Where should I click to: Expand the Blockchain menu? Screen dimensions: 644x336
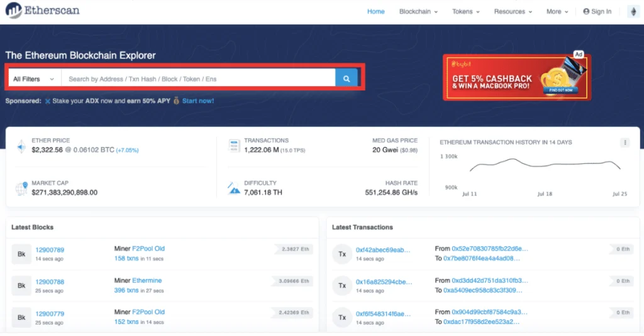point(418,11)
